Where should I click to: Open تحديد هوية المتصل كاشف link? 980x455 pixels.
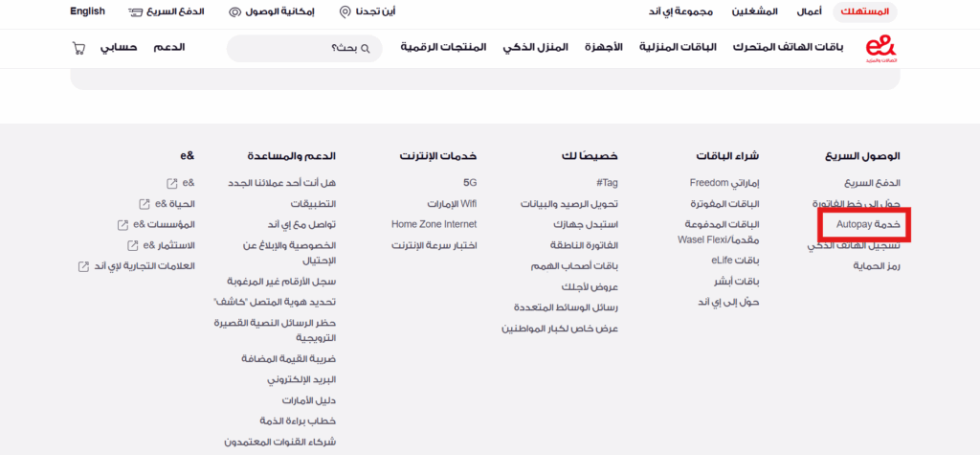tap(275, 302)
